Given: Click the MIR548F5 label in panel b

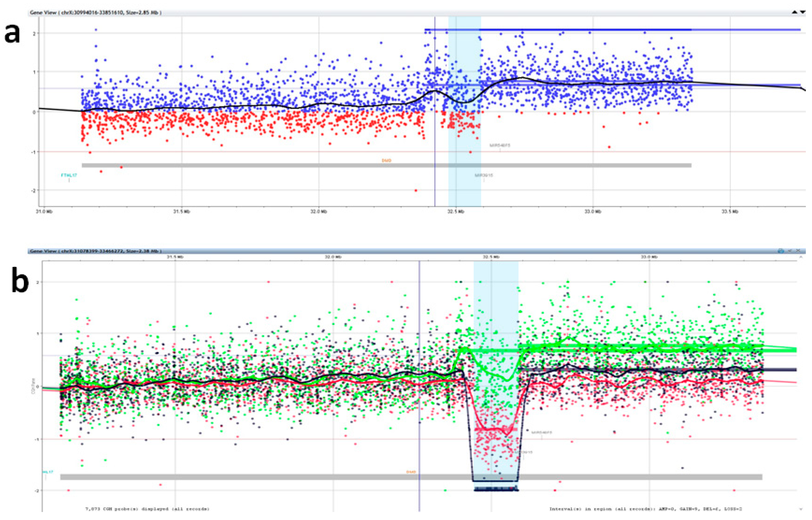Looking at the screenshot, I should (x=542, y=432).
